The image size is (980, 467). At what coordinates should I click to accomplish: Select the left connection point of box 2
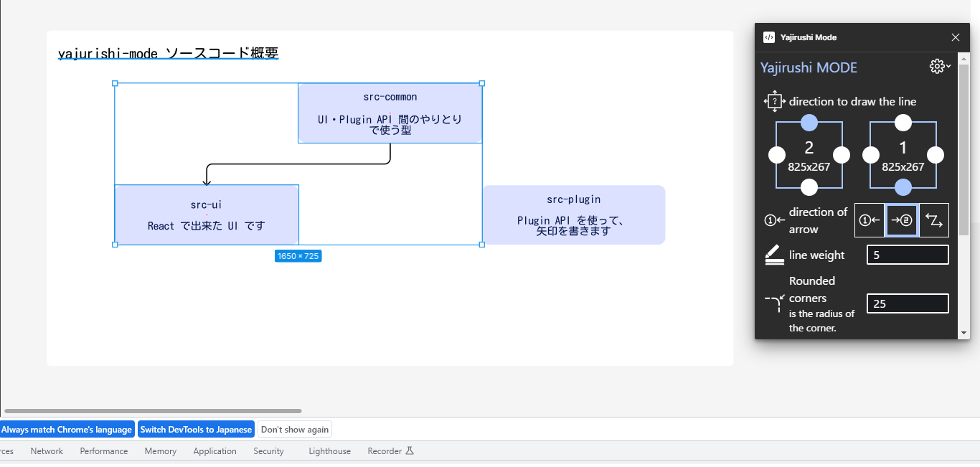[x=776, y=154]
